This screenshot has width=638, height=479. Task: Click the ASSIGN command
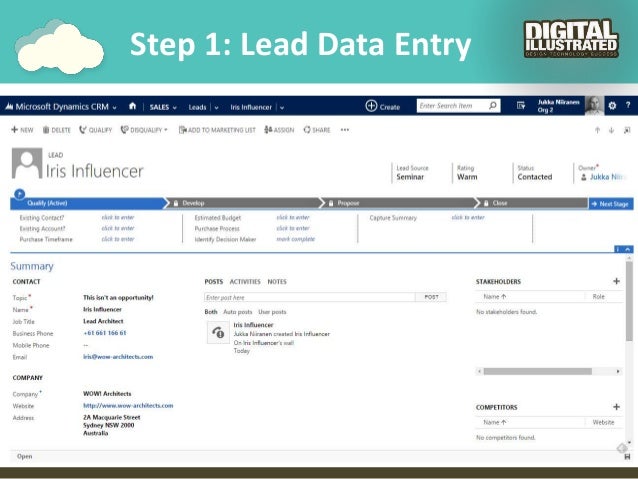[x=279, y=130]
